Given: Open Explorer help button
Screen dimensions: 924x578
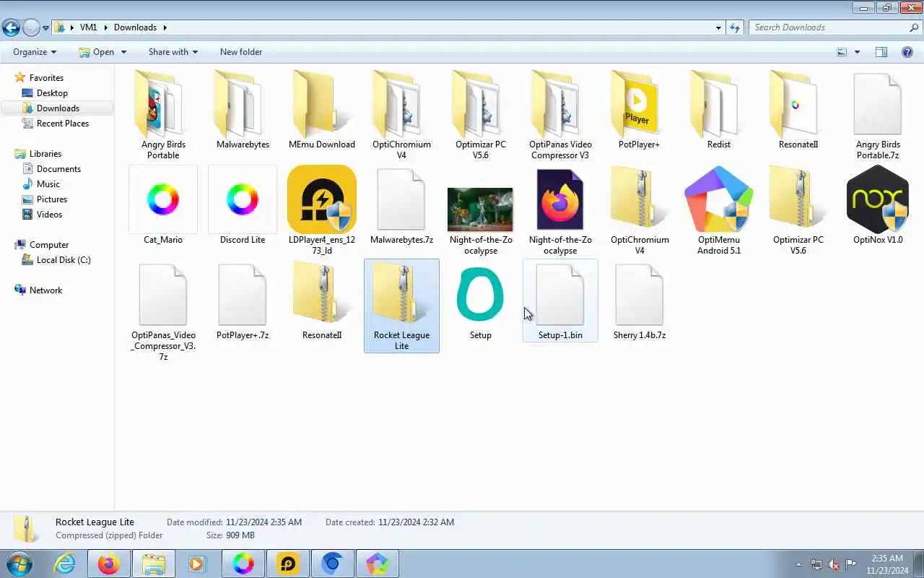Looking at the screenshot, I should [907, 52].
